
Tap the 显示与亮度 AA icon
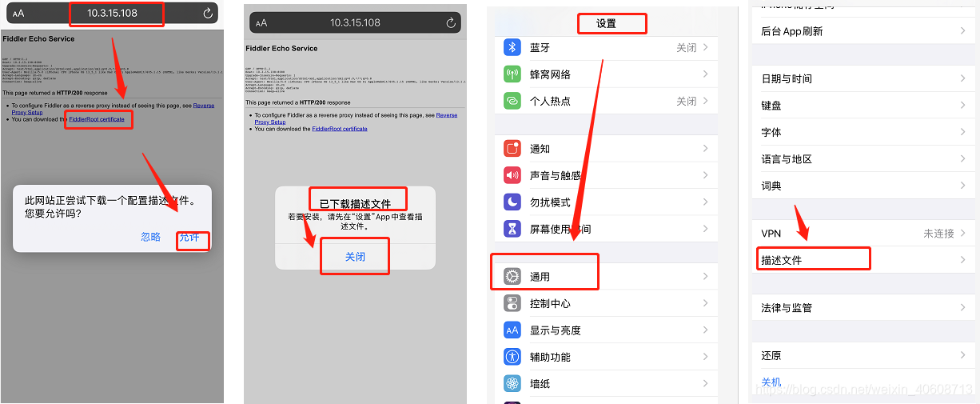512,330
